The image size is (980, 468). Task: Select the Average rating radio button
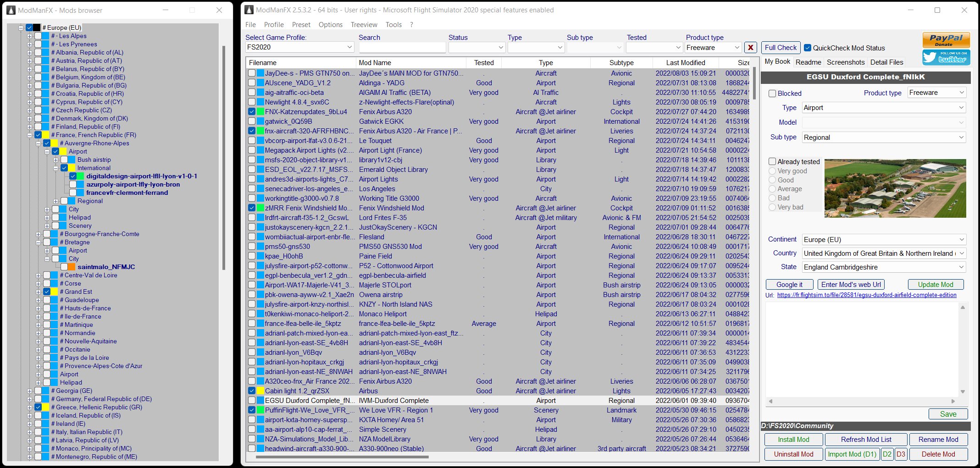pyautogui.click(x=772, y=189)
